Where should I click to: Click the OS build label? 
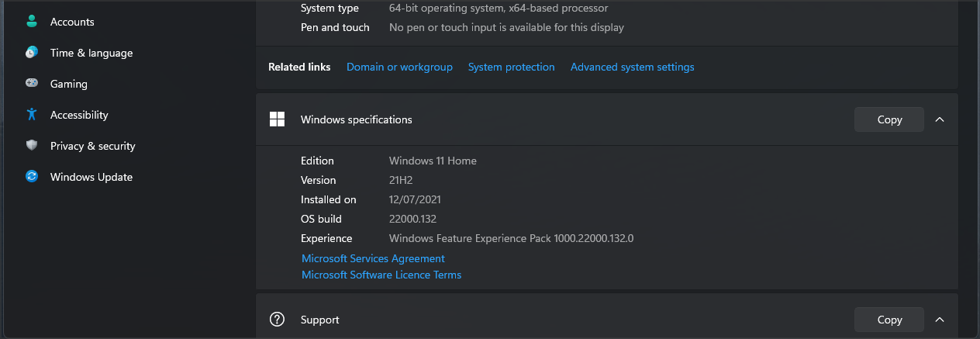pos(321,219)
